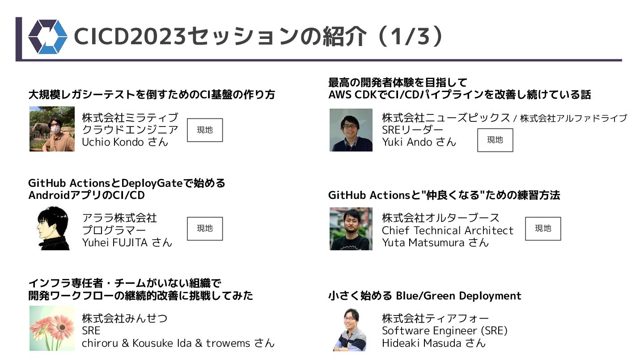
Task: Click the 現地 badge next to Yuhei FUJITA
Action: coord(205,228)
